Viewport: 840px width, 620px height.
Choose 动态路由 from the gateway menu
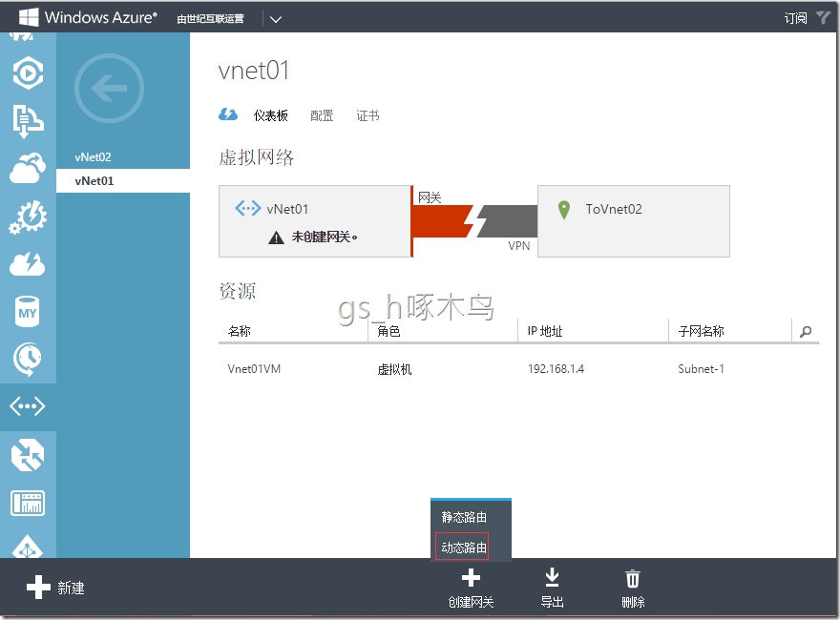tap(464, 548)
